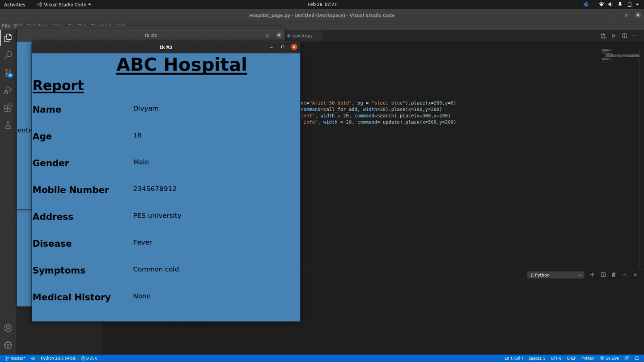Create a new terminal with plus icon
Image resolution: width=644 pixels, height=362 pixels.
tap(592, 275)
